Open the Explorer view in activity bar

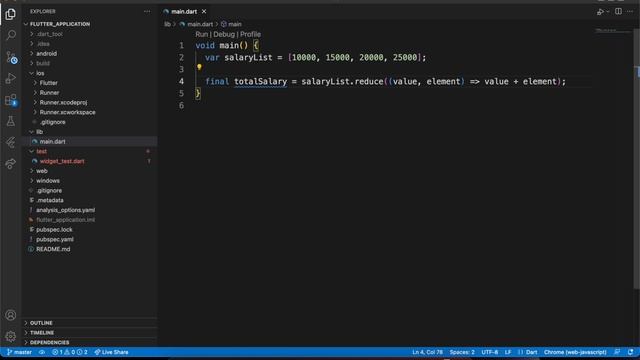point(11,14)
